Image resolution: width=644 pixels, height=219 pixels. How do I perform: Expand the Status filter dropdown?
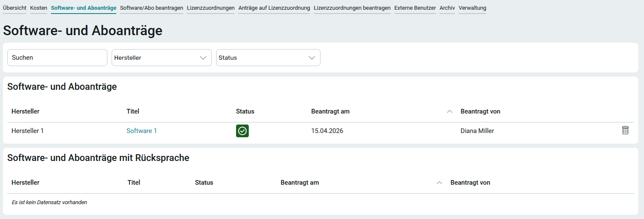[268, 58]
